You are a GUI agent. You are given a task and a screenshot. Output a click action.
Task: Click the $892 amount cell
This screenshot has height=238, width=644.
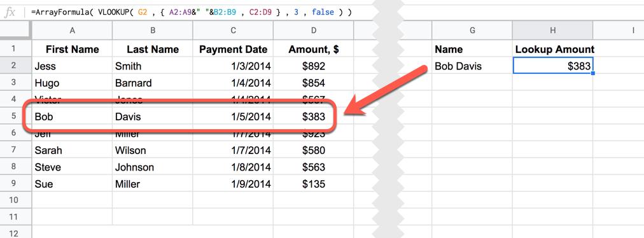(x=313, y=66)
